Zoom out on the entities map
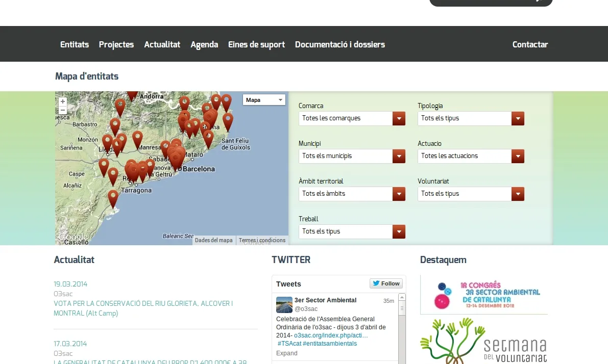The width and height of the screenshot is (608, 364). pyautogui.click(x=62, y=110)
